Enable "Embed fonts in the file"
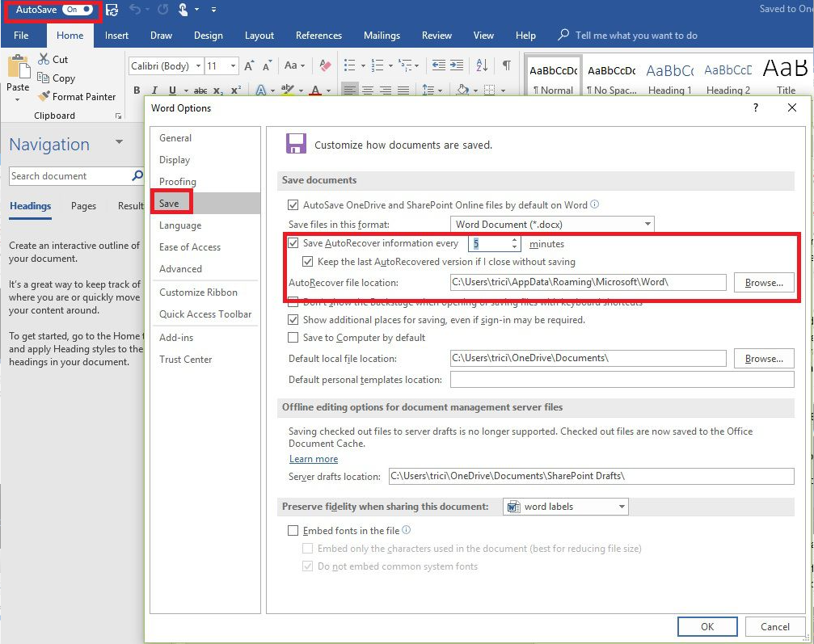This screenshot has width=814, height=644. [x=294, y=530]
